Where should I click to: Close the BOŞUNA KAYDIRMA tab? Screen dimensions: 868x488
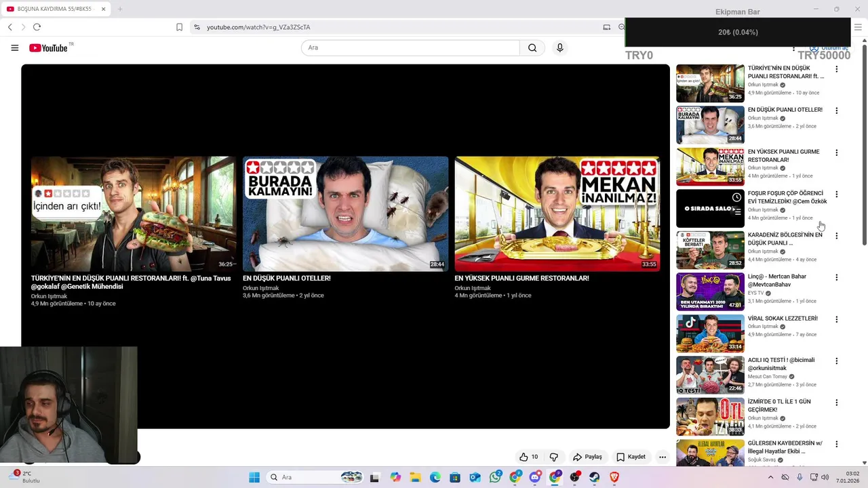coord(103,9)
